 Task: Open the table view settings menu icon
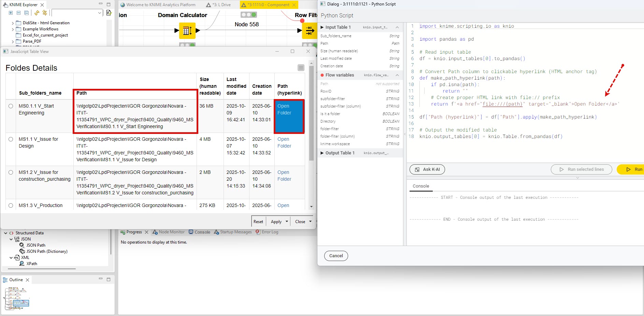coord(301,68)
